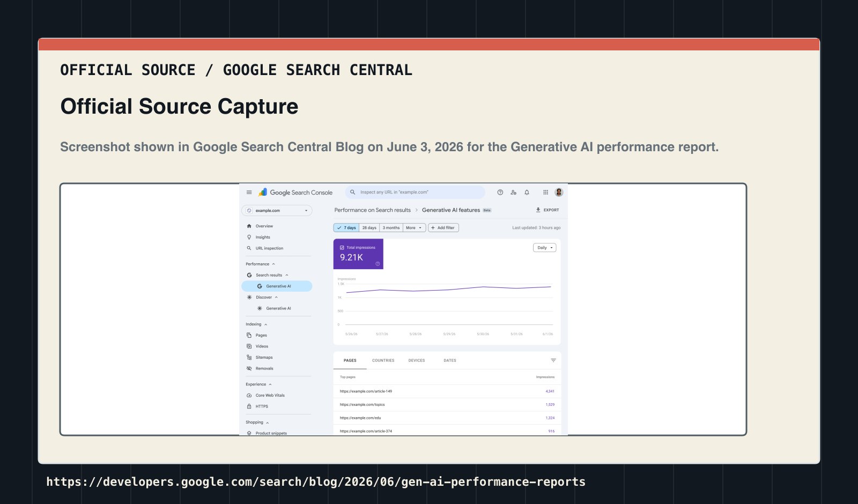Open the More date range dropdown
The image size is (858, 504).
coord(414,228)
